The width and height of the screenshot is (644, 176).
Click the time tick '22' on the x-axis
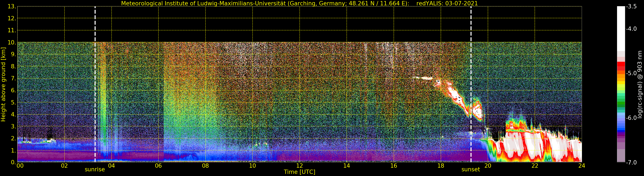pos(535,166)
